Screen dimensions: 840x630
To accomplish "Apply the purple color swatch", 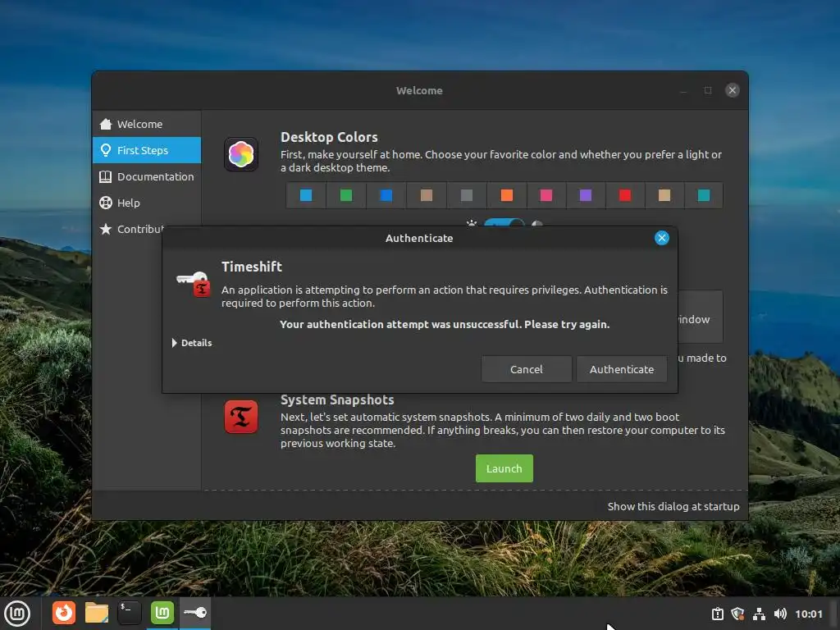I will (586, 195).
